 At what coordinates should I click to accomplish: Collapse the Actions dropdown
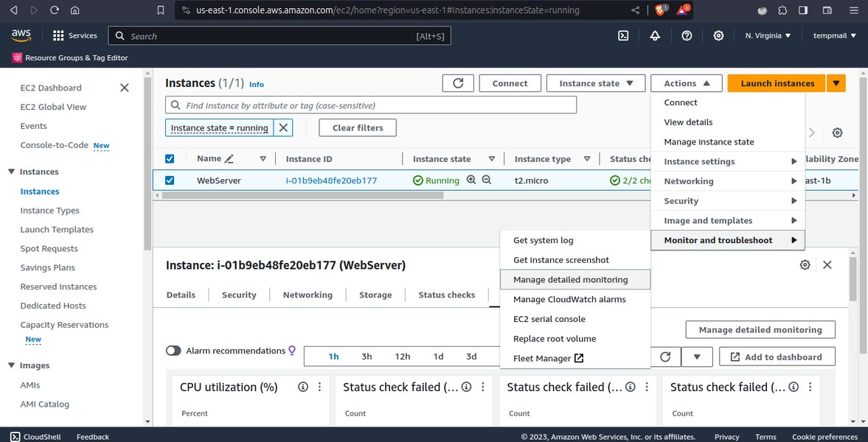[x=687, y=83]
